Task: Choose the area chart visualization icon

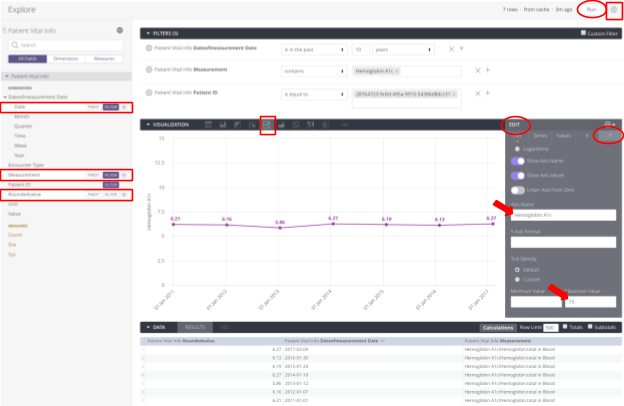Action: coord(281,125)
